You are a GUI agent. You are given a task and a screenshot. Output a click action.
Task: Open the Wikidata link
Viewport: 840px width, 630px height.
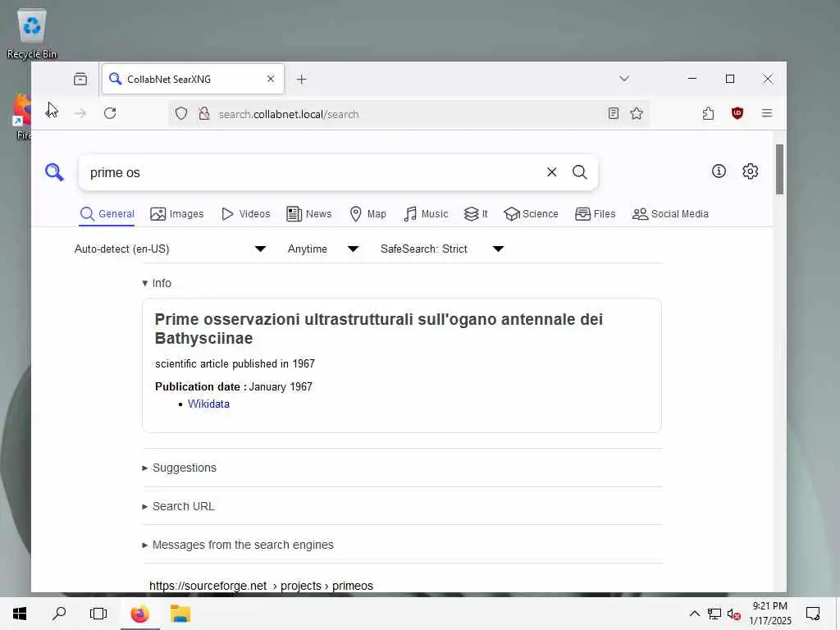(x=208, y=404)
